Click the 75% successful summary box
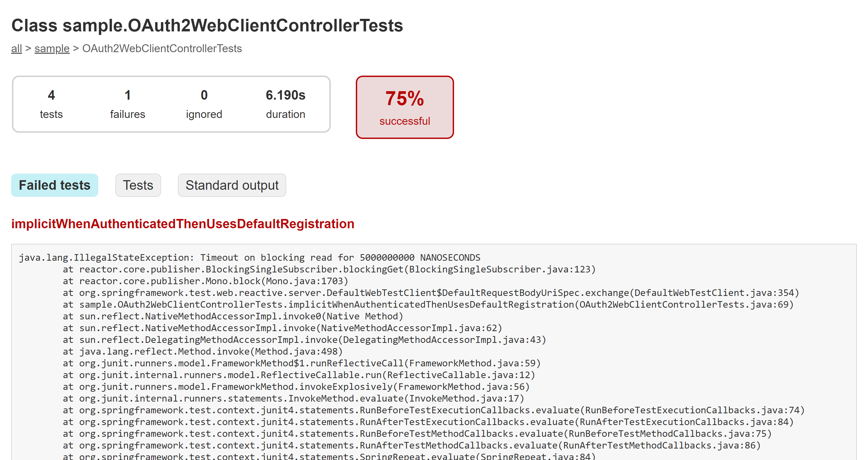Viewport: 868px width, 460px height. click(405, 107)
